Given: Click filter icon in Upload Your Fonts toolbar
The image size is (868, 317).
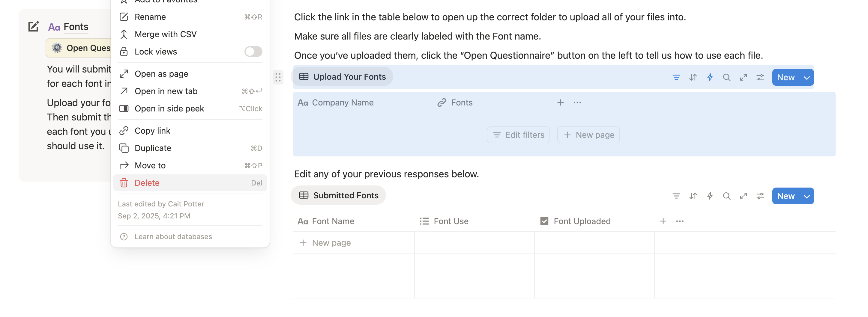Looking at the screenshot, I should [x=676, y=77].
